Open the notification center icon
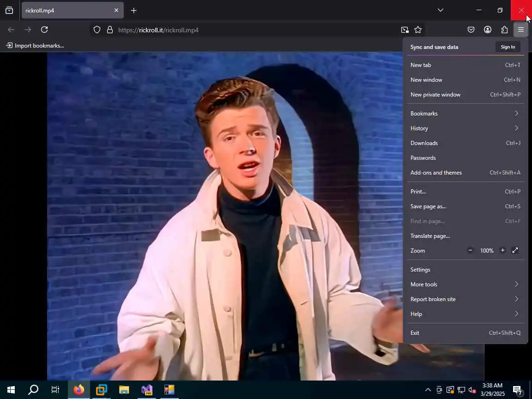The image size is (532, 399). click(517, 390)
